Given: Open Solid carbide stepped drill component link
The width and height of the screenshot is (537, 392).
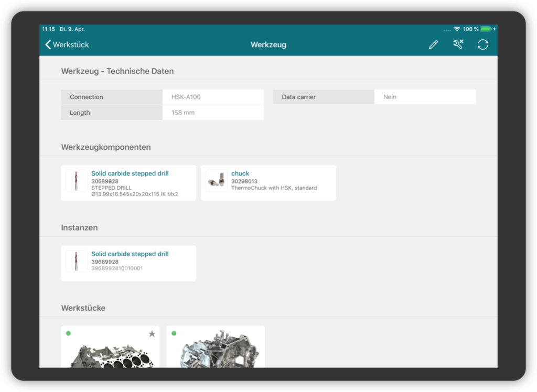Looking at the screenshot, I should (x=130, y=173).
